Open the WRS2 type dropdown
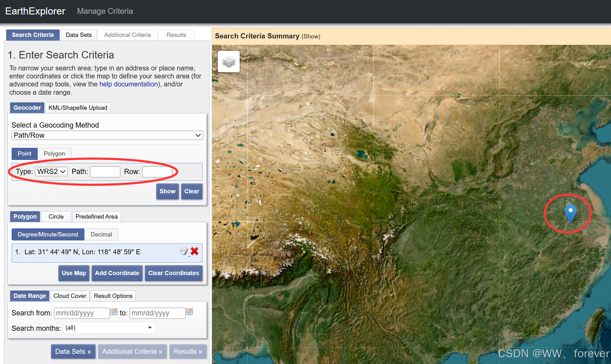The width and height of the screenshot is (611, 364). tap(51, 172)
